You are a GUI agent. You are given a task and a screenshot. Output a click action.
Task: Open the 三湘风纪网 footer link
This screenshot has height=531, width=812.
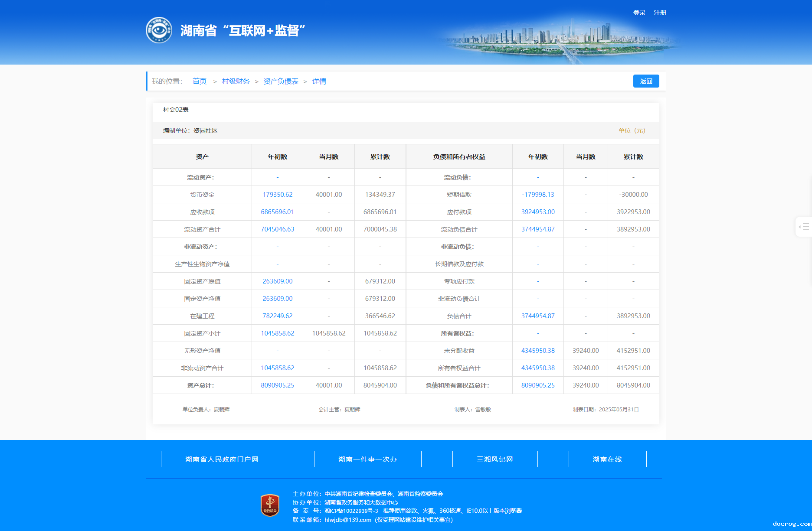[494, 459]
